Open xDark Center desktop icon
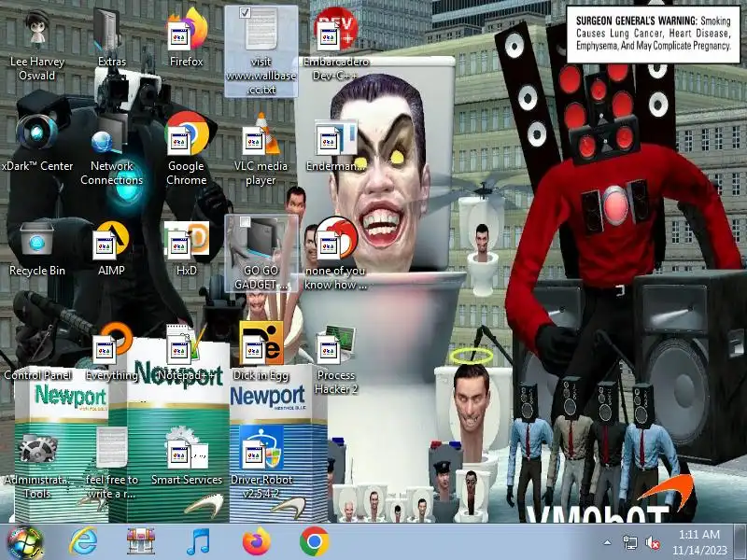The image size is (747, 560). click(36, 143)
